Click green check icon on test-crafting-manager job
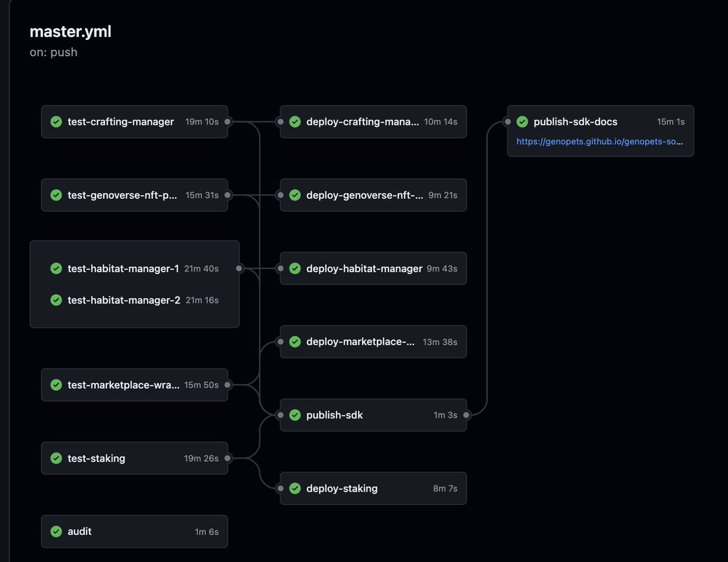The height and width of the screenshot is (562, 728). tap(56, 122)
